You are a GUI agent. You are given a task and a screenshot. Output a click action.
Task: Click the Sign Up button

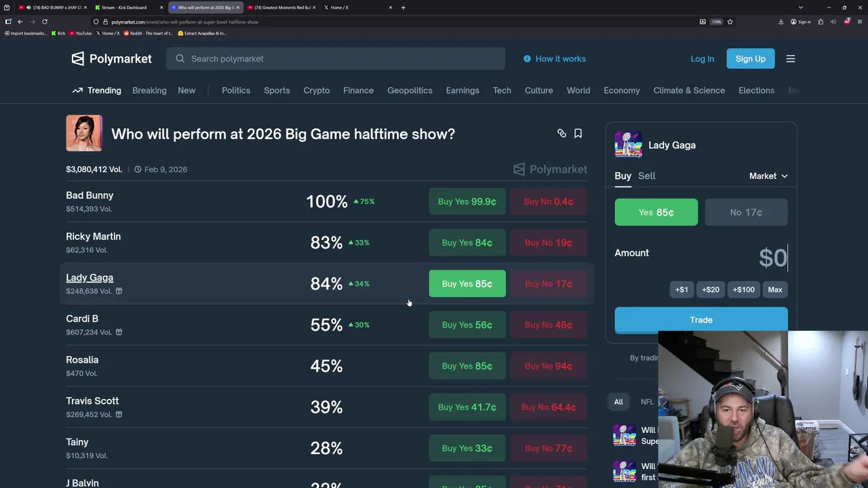(751, 59)
